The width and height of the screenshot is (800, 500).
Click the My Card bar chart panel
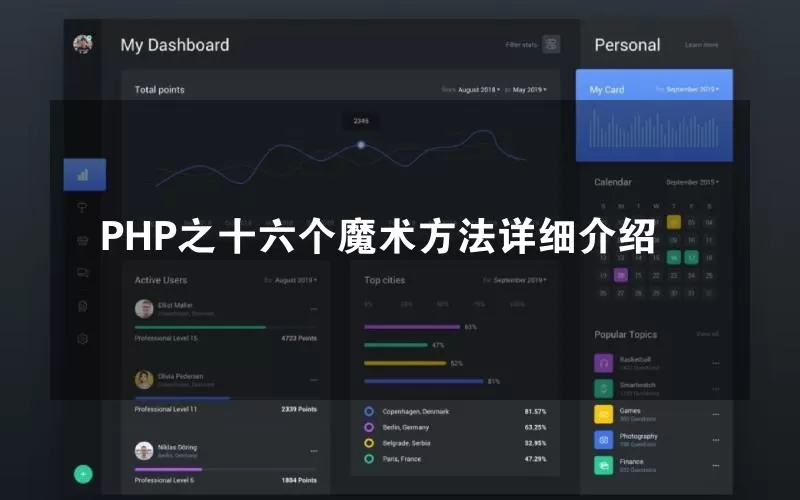tap(654, 115)
